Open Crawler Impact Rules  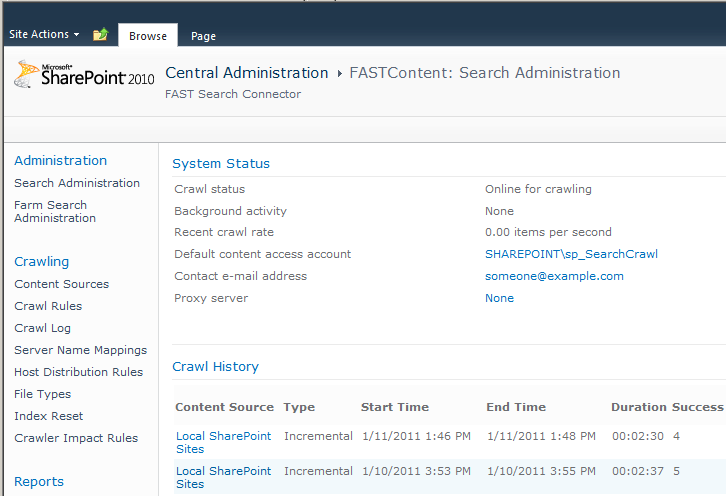pyautogui.click(x=76, y=438)
